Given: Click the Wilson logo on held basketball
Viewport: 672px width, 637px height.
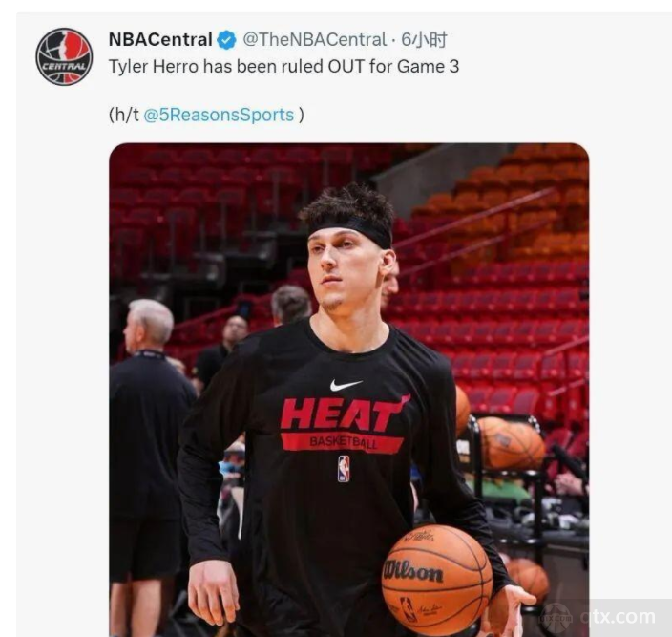Looking at the screenshot, I should click(413, 571).
